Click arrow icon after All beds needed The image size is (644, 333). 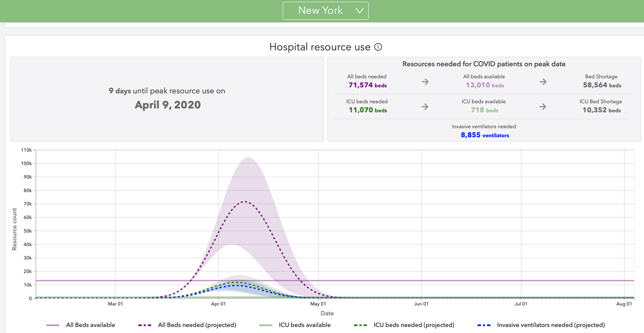tap(425, 82)
